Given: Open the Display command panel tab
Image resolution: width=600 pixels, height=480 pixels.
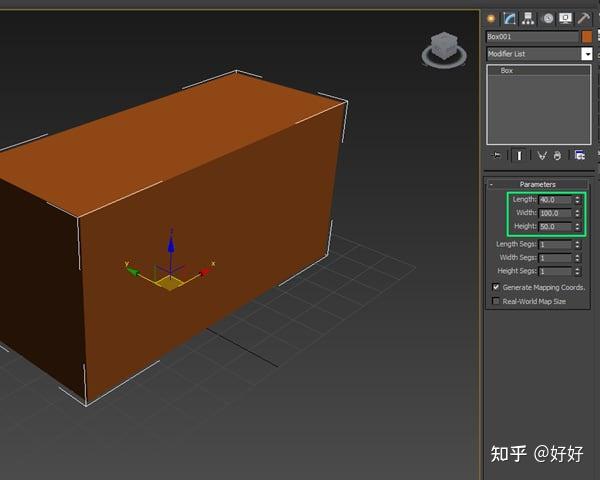Looking at the screenshot, I should [566, 18].
